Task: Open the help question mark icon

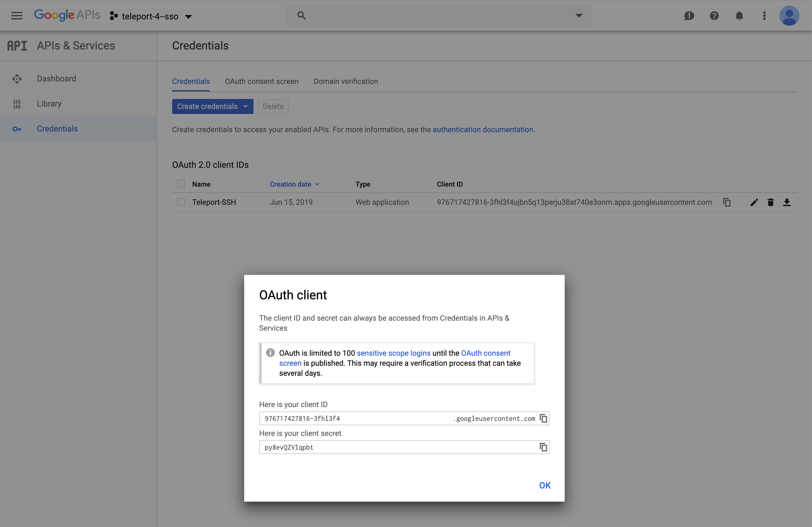Action: pyautogui.click(x=714, y=16)
